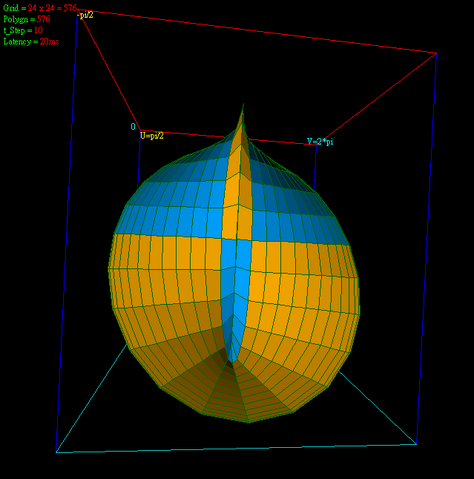Click the '-pi/2' axis label
474x479 pixels.
tap(85, 15)
